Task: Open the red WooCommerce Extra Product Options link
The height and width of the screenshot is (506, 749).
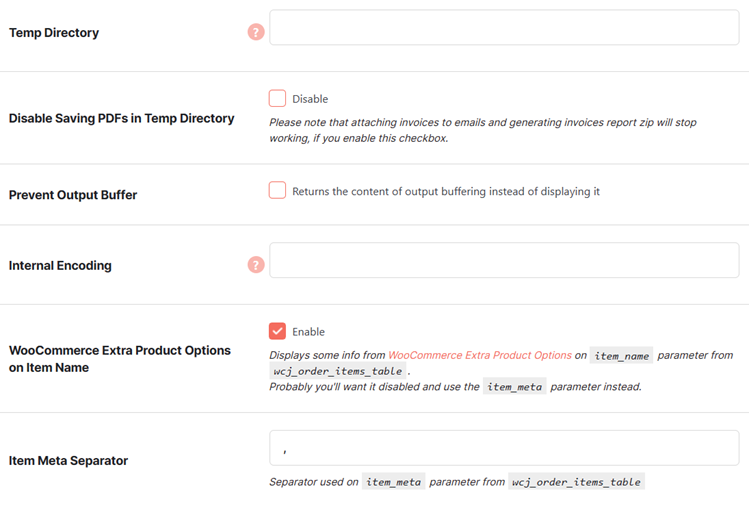Action: [480, 355]
